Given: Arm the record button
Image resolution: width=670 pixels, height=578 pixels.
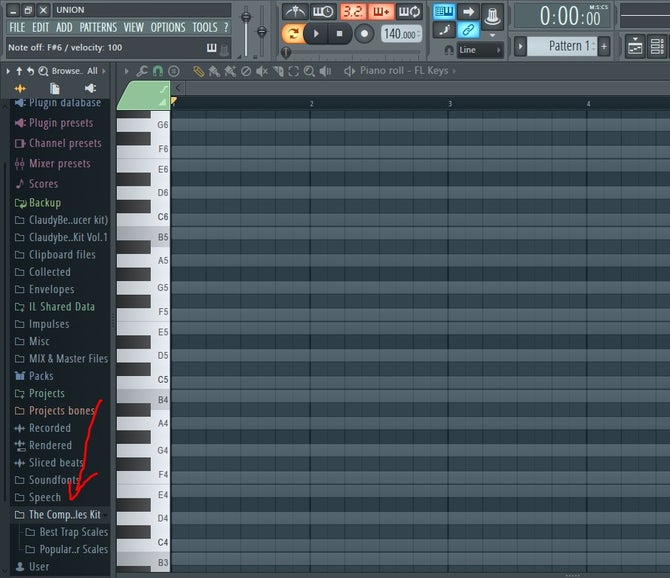Looking at the screenshot, I should 364,33.
